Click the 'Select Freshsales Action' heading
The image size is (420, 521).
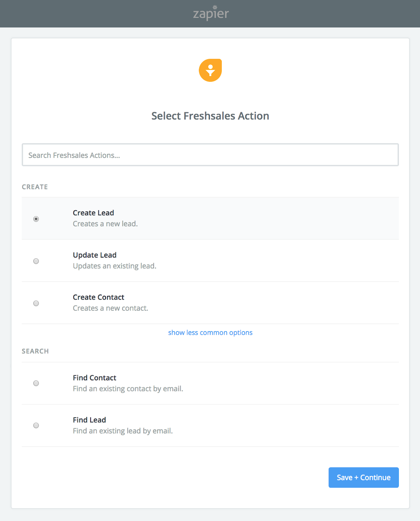coord(210,116)
